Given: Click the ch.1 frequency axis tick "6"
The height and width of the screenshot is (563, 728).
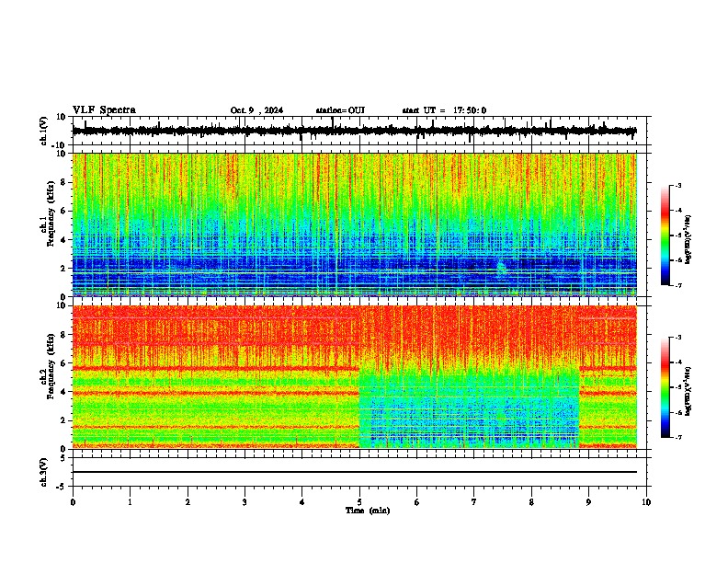Looking at the screenshot, I should (x=64, y=211).
